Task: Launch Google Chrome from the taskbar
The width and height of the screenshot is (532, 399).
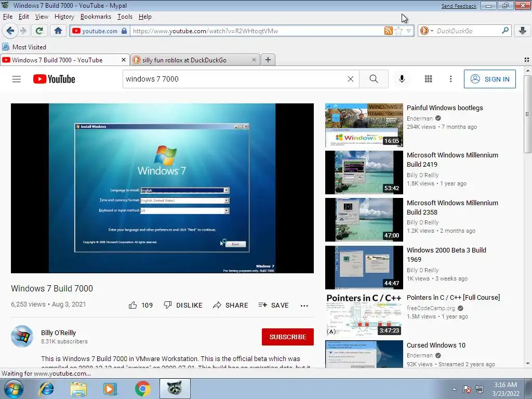Action: coord(142,389)
